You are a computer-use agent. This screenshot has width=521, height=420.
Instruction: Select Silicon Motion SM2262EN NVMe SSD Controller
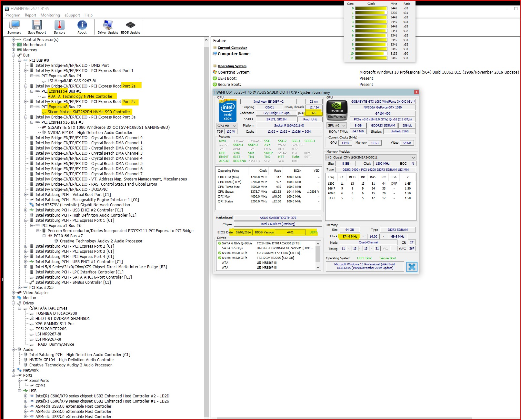pos(89,112)
